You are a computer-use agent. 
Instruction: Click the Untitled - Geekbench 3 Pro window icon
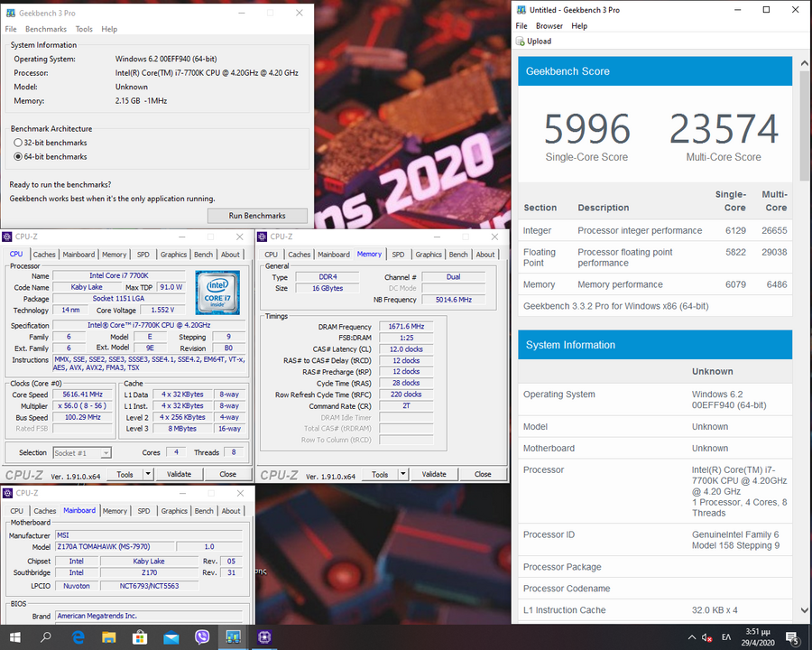click(521, 10)
